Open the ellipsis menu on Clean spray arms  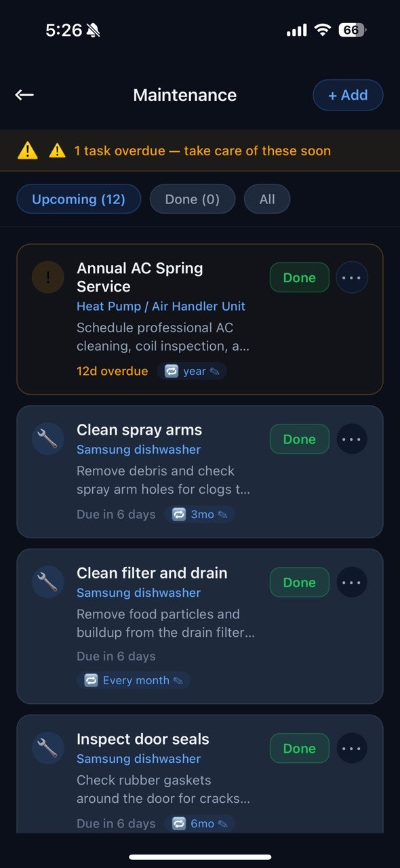coord(352,439)
